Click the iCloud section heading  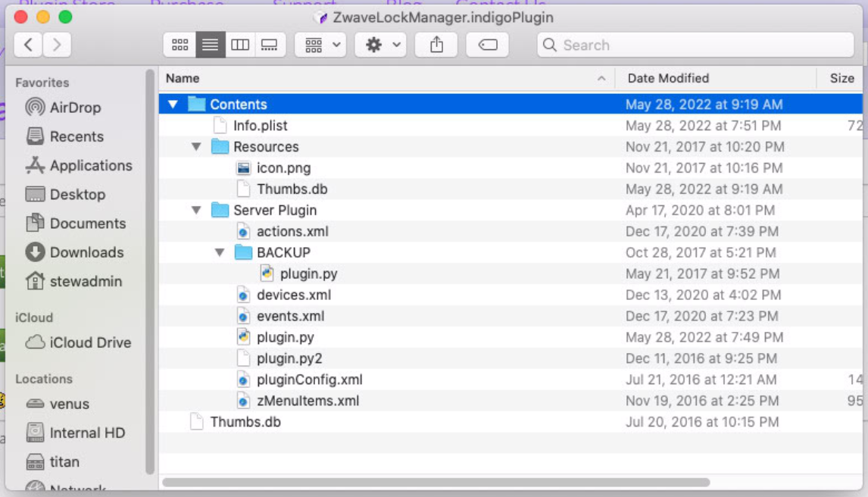pyautogui.click(x=34, y=317)
